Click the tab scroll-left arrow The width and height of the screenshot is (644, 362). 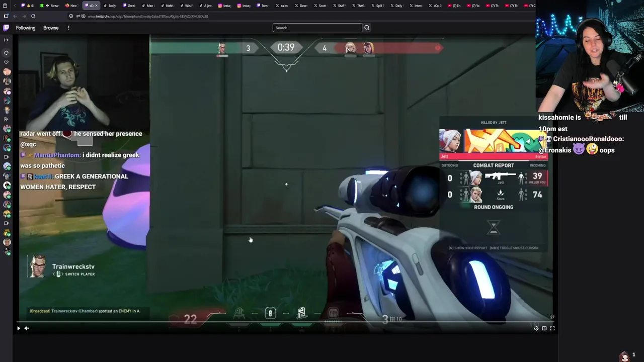coord(15,6)
